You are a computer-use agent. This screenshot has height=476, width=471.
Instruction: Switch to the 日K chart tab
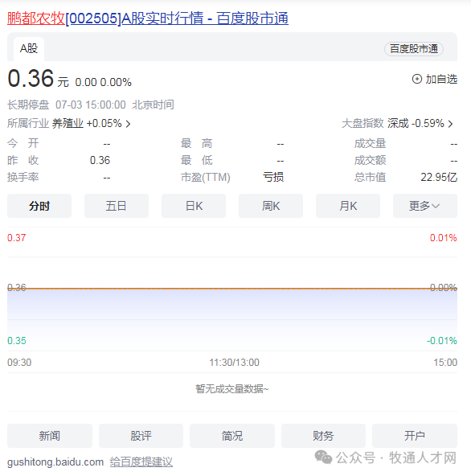point(194,206)
